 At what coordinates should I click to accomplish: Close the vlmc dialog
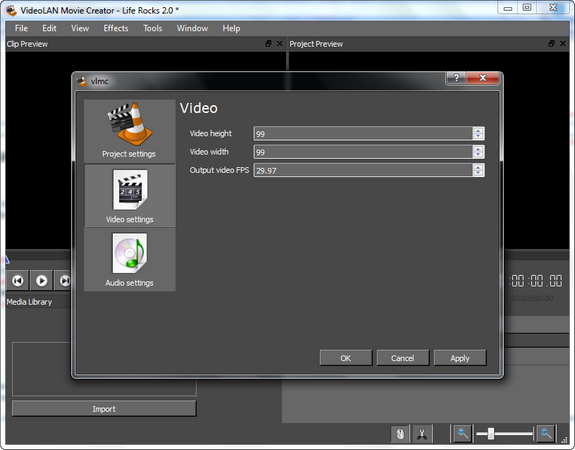point(483,78)
